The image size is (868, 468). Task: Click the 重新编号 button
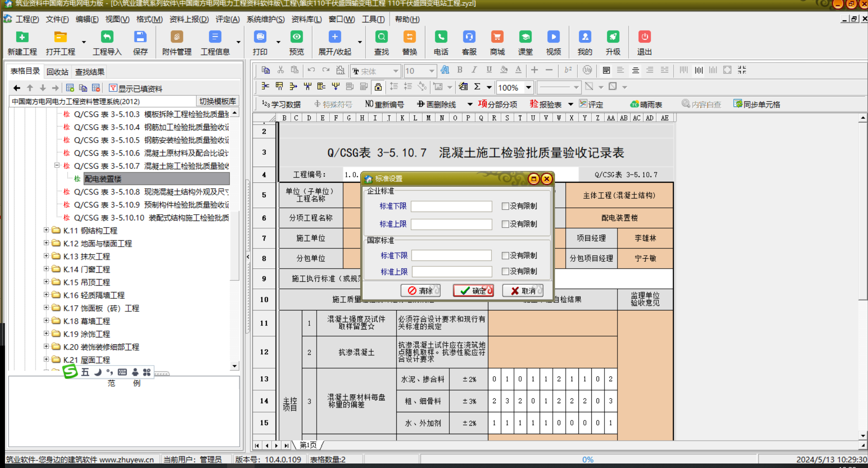point(385,104)
